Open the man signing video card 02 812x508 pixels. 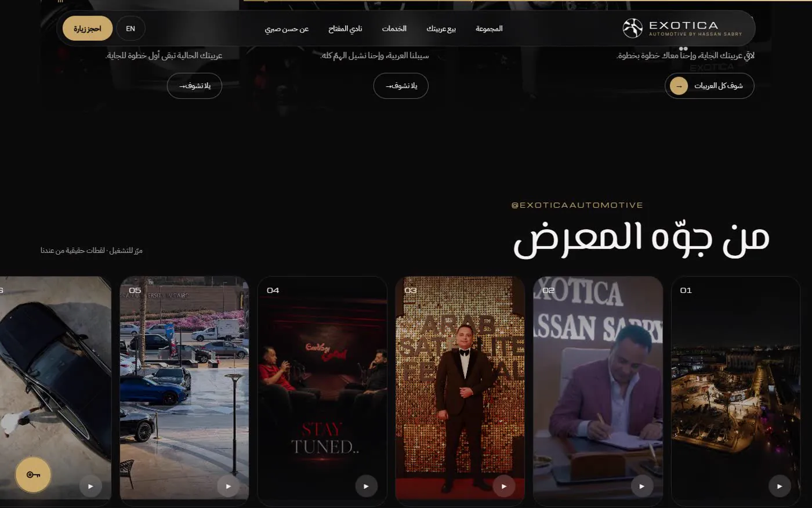[598, 391]
